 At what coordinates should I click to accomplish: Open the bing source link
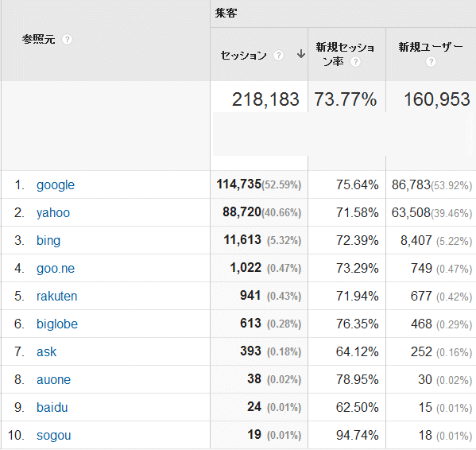[x=48, y=240]
